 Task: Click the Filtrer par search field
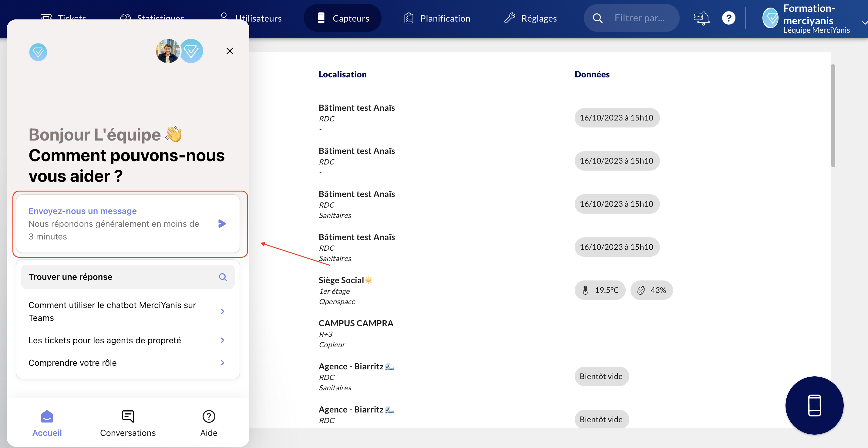[x=639, y=18]
